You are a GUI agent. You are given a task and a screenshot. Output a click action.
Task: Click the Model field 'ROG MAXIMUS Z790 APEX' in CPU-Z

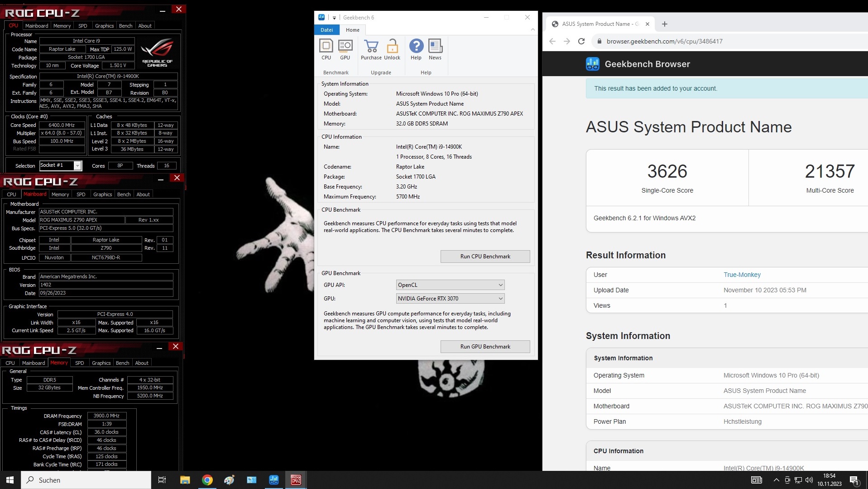click(82, 220)
